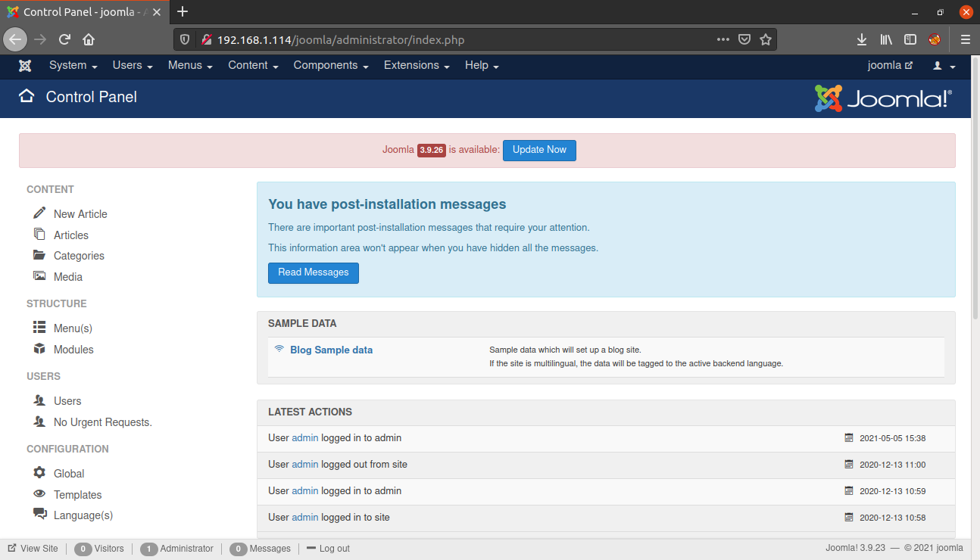Click View Site in the status bar

click(x=33, y=549)
